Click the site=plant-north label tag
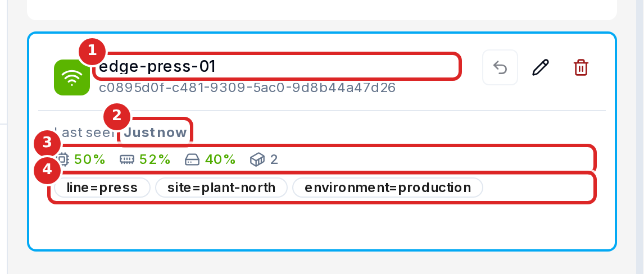644x274 pixels. (x=221, y=188)
